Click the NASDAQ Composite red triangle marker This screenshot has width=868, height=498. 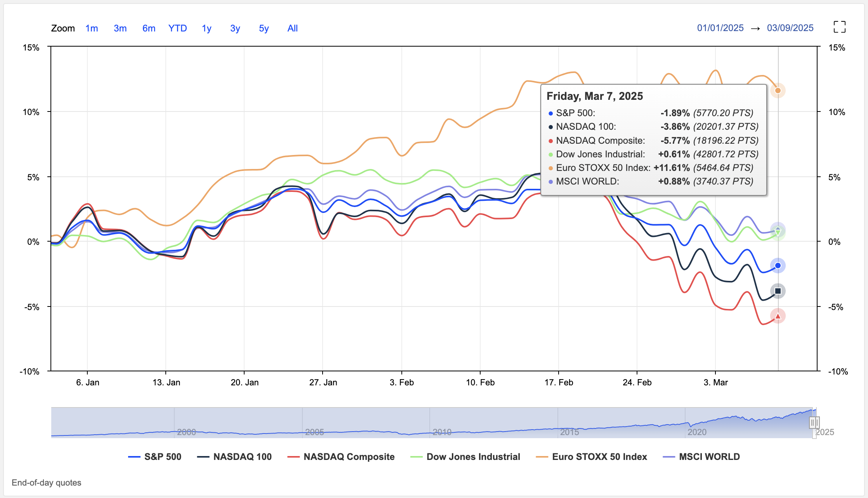click(778, 316)
